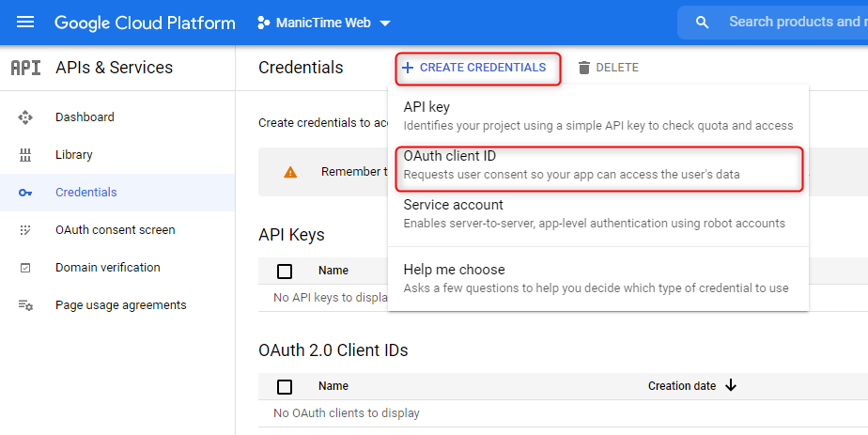The image size is (868, 435).
Task: Open the hamburger navigation menu
Action: pos(25,23)
